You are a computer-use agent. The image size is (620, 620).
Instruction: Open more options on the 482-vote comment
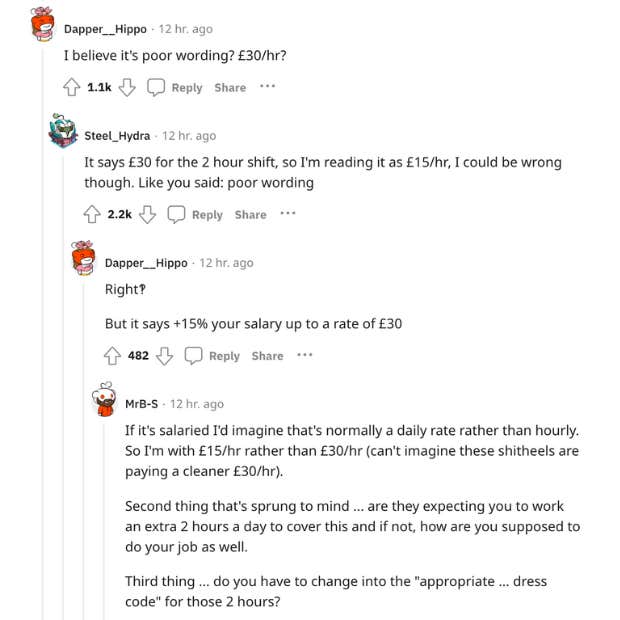[x=305, y=355]
